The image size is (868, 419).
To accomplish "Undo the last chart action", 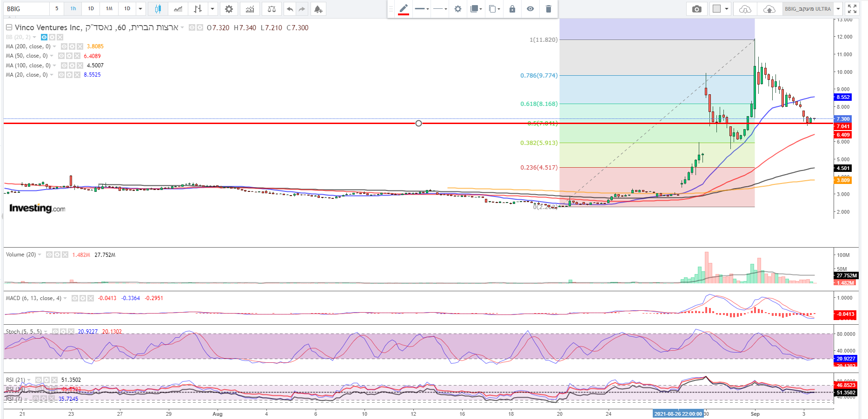I will [290, 9].
